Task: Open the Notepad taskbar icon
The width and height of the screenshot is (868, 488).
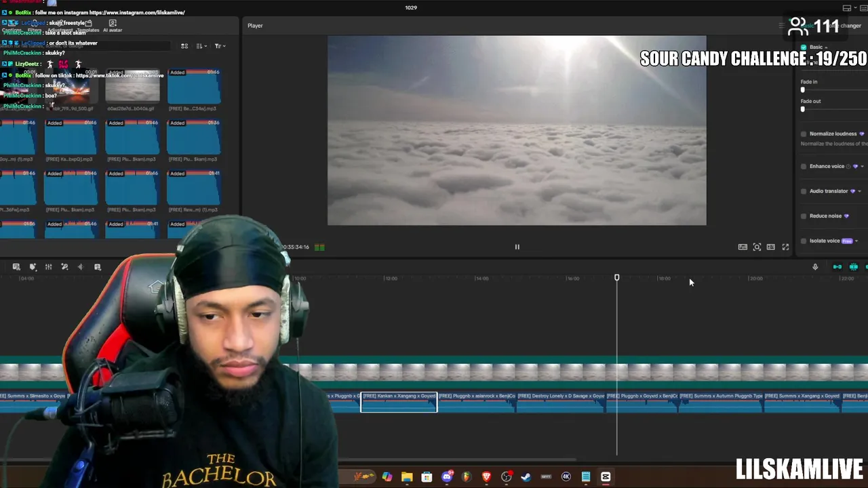Action: pyautogui.click(x=586, y=477)
